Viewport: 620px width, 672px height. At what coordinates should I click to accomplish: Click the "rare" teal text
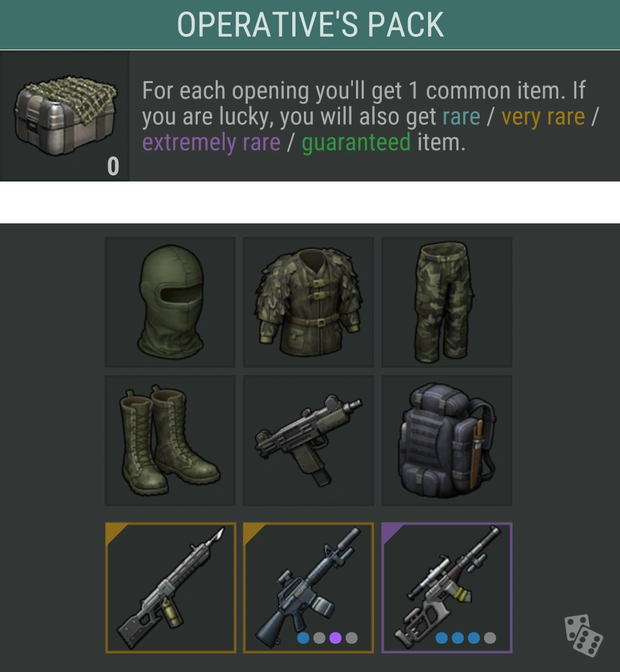(461, 117)
